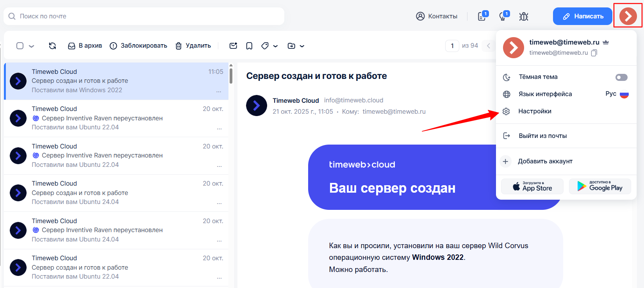The image size is (644, 288).
Task: Click the App Store download badge
Action: click(532, 186)
